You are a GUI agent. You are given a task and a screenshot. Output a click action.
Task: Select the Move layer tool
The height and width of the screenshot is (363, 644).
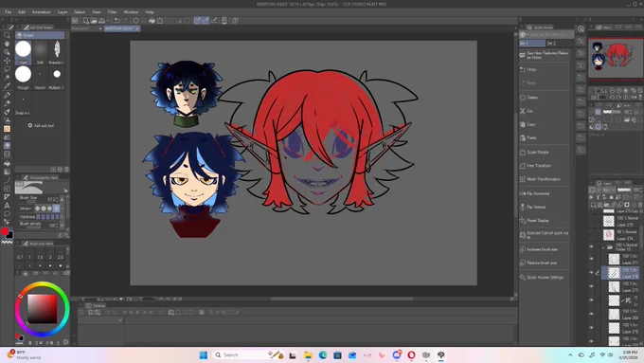tap(7, 61)
